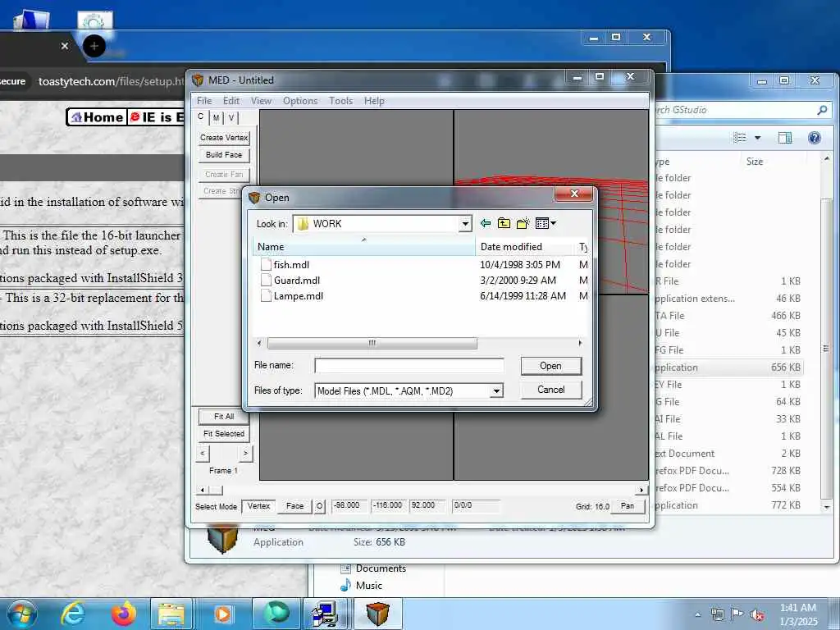Click the File name input field
The width and height of the screenshot is (840, 630).
409,365
